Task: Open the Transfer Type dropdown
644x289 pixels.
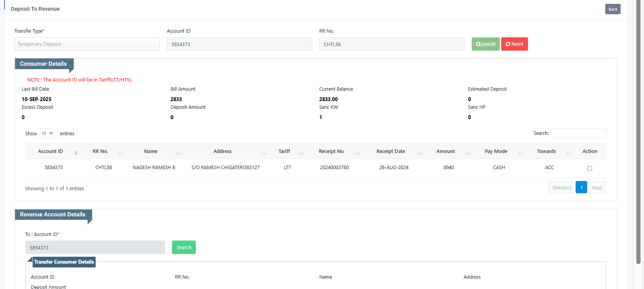Action: pos(87,44)
